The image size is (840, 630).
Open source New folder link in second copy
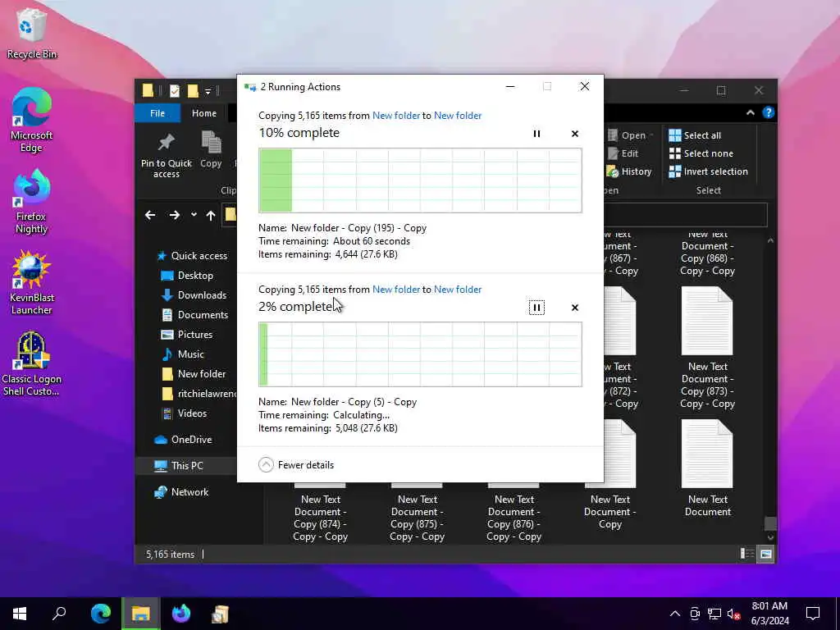click(x=396, y=290)
